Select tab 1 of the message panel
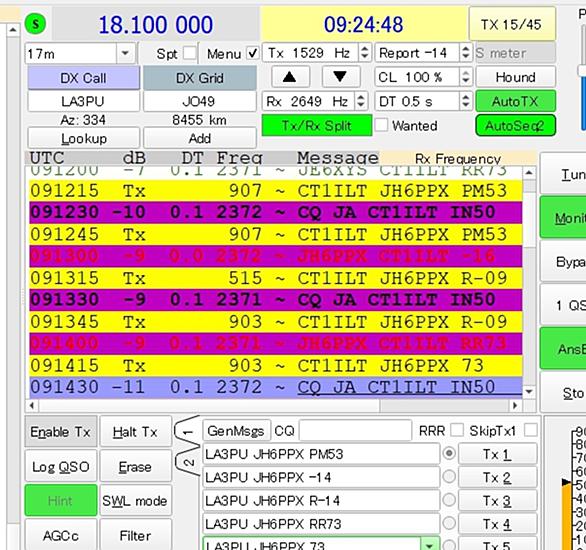 pos(187,432)
